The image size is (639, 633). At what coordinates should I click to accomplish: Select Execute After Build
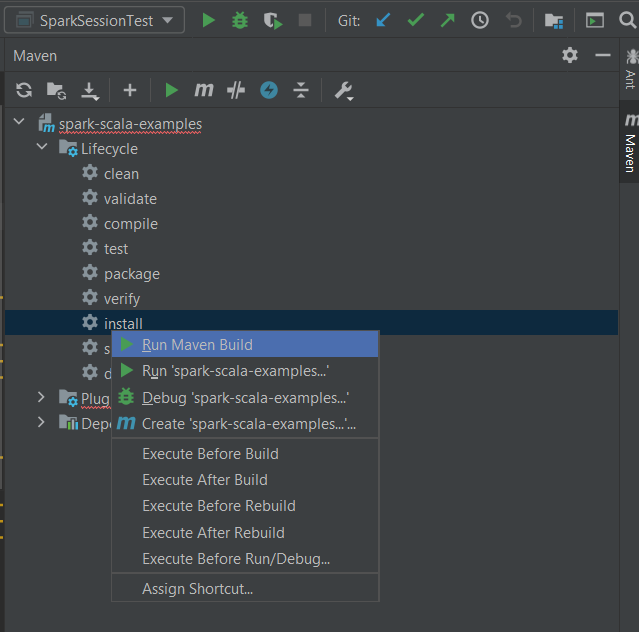pyautogui.click(x=245, y=480)
